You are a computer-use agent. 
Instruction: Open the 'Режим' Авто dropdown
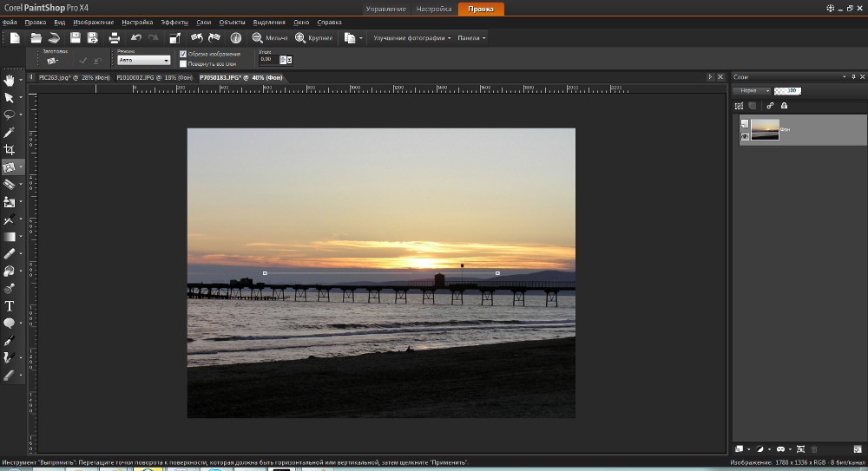pyautogui.click(x=143, y=60)
